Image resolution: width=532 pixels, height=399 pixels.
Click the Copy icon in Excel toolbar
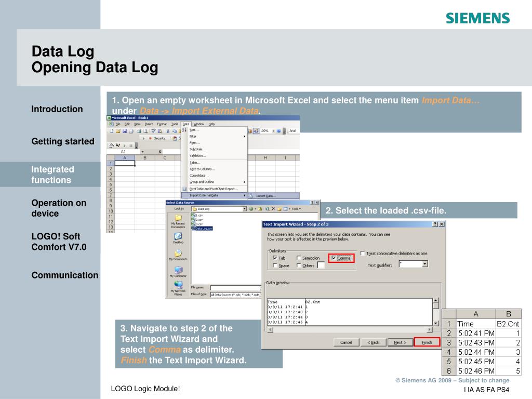(x=175, y=131)
